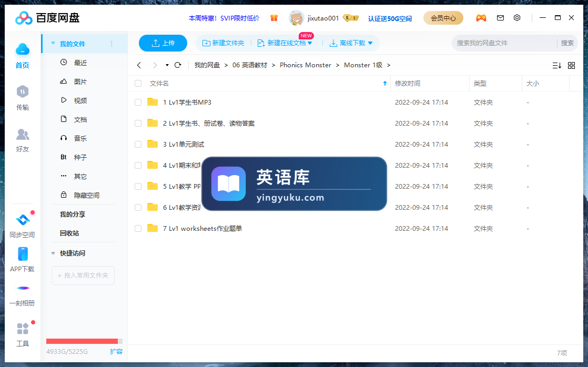Refresh the file list

[178, 65]
